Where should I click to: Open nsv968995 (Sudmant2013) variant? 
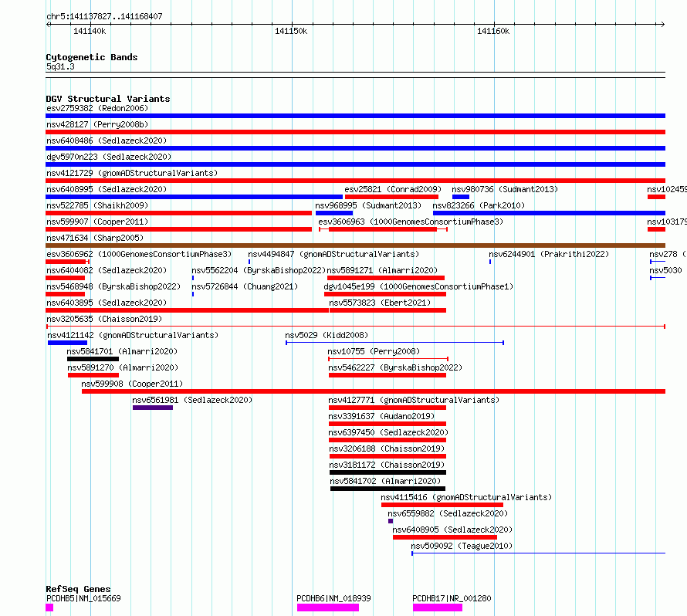coord(368,205)
